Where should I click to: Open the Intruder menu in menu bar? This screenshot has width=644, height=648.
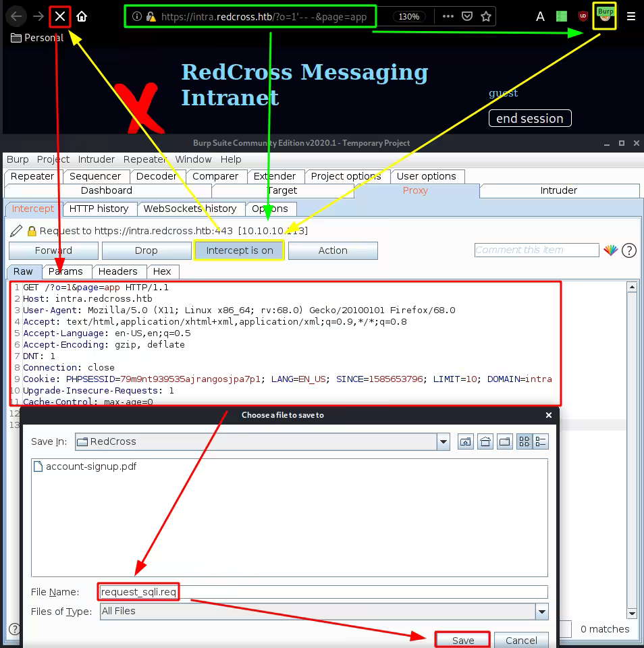pyautogui.click(x=97, y=159)
